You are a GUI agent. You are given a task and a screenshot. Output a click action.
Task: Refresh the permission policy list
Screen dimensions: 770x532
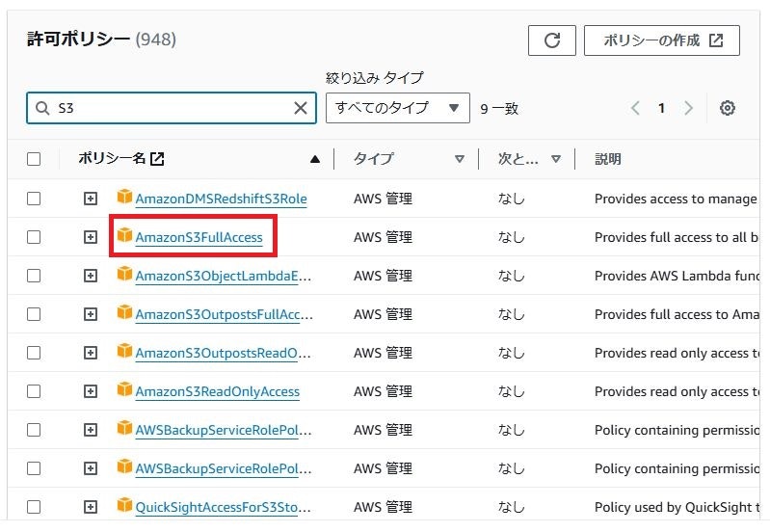pos(551,40)
